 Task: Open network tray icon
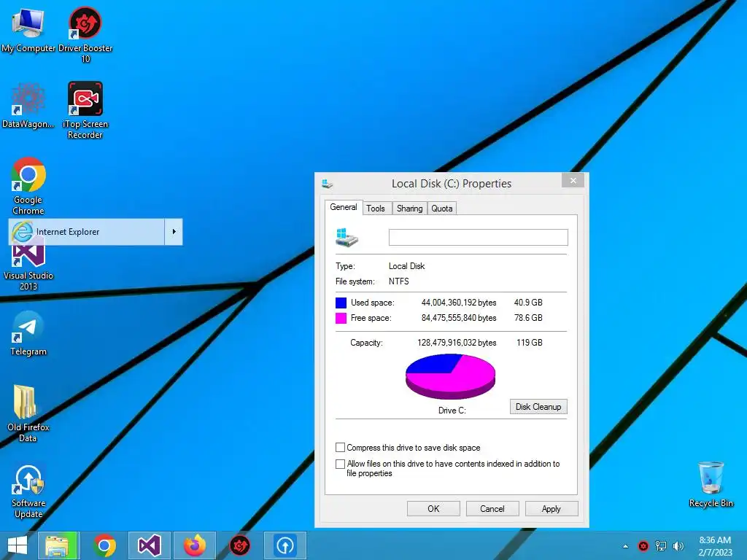tap(661, 545)
